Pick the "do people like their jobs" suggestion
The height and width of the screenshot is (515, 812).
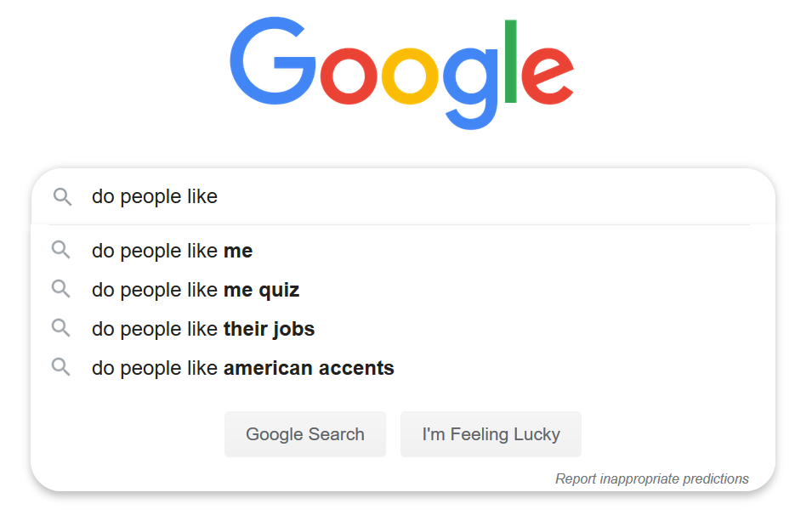203,329
